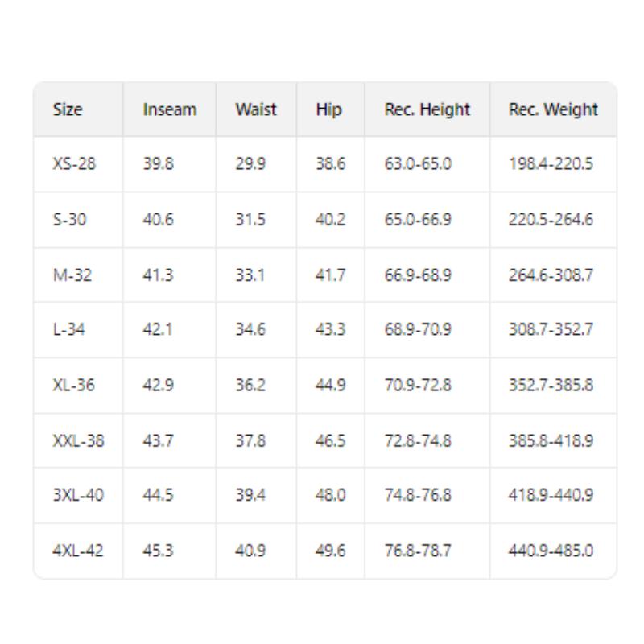Select weight range 198.4-220.5

[x=551, y=164]
